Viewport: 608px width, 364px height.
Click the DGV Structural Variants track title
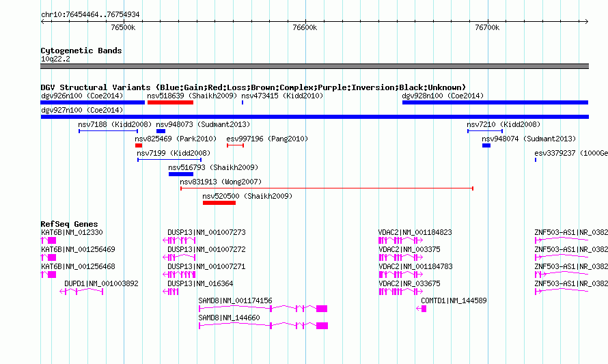(253, 87)
